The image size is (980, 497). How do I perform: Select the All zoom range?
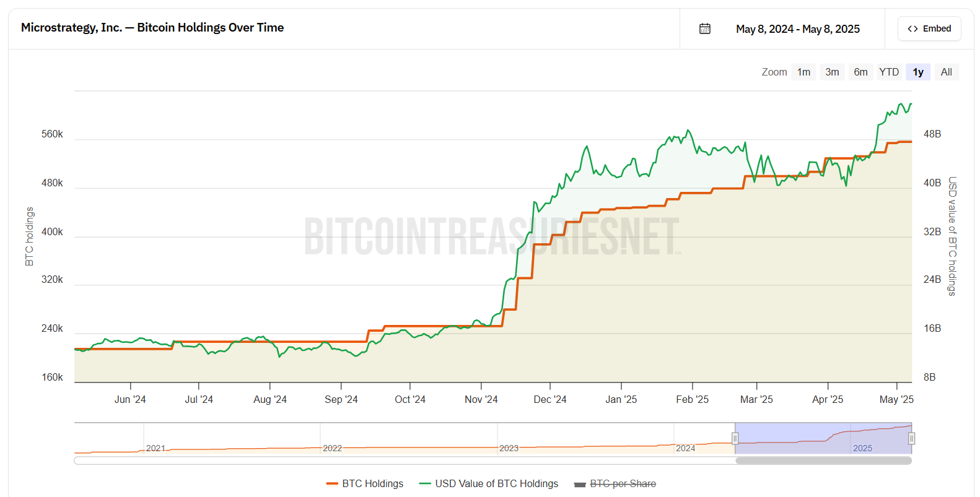click(946, 72)
